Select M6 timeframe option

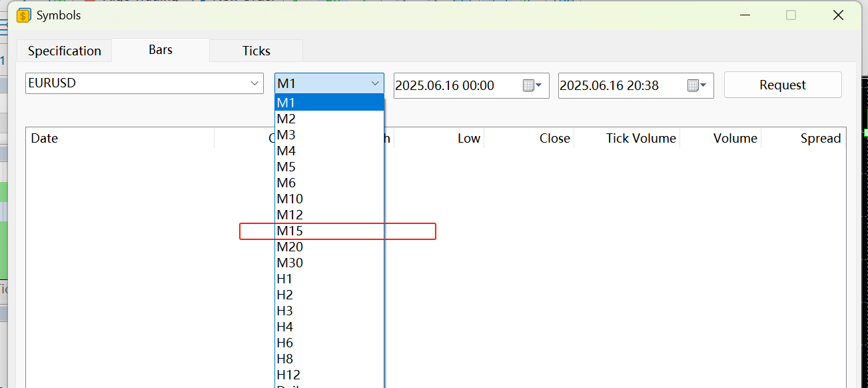330,183
